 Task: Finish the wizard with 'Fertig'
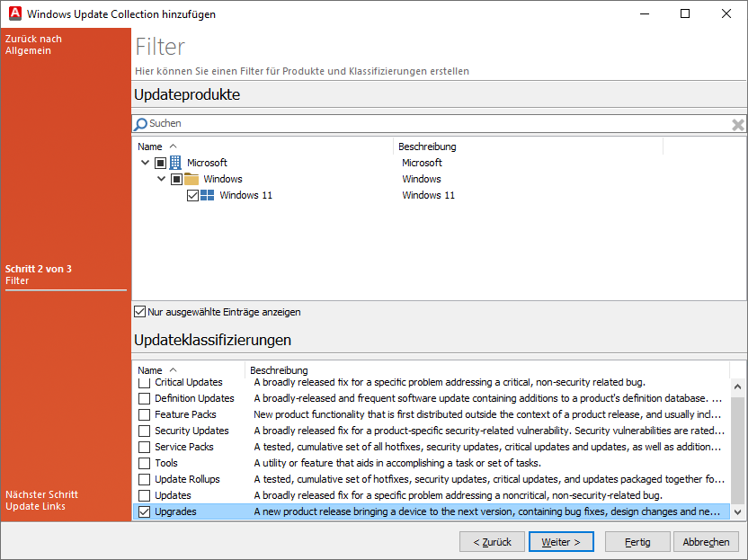(x=637, y=541)
